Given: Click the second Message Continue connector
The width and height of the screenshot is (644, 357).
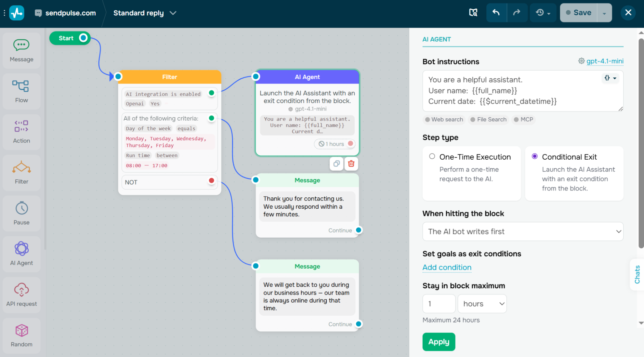Looking at the screenshot, I should (359, 324).
